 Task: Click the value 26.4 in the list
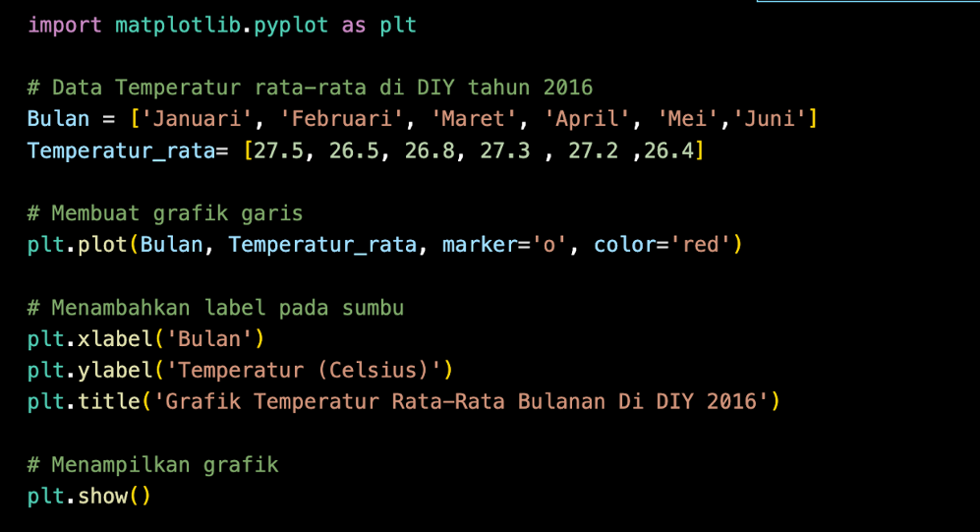coord(668,150)
